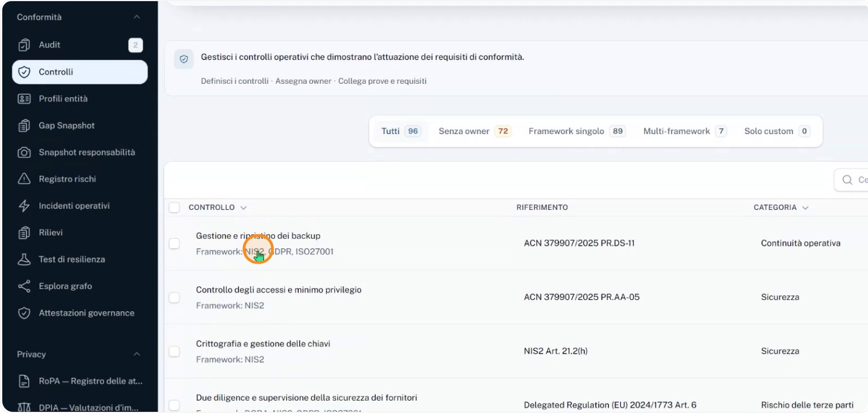The height and width of the screenshot is (413, 868).
Task: Click Sicurezza category in Controllo accessi row
Action: (780, 297)
